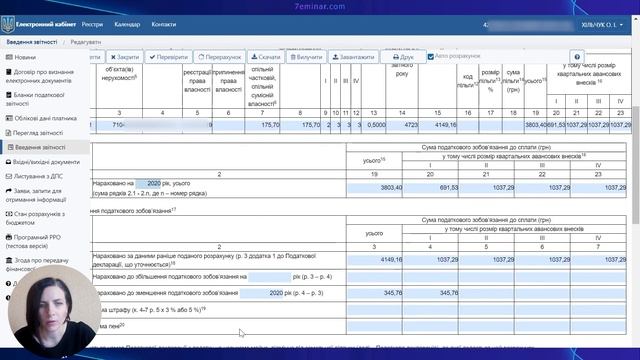Click the Перерахунок (recalculate) button
This screenshot has height=360, width=640.
[x=220, y=57]
